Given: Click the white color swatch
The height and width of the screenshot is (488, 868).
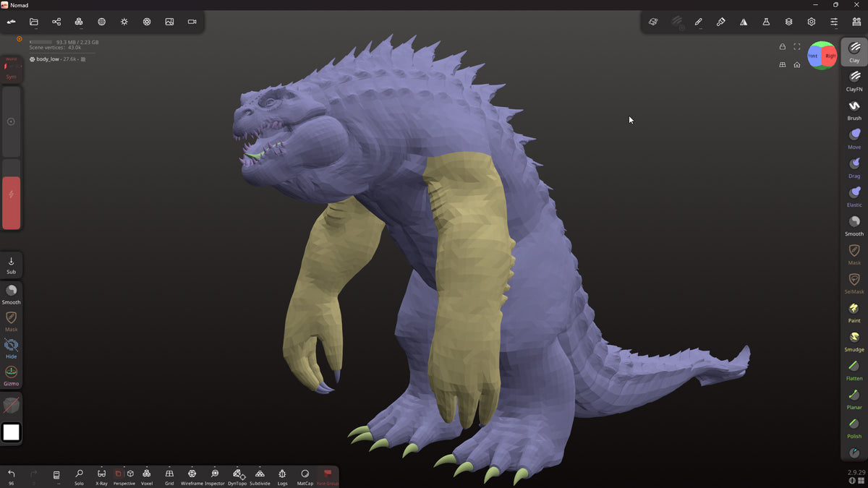Looking at the screenshot, I should click(12, 432).
